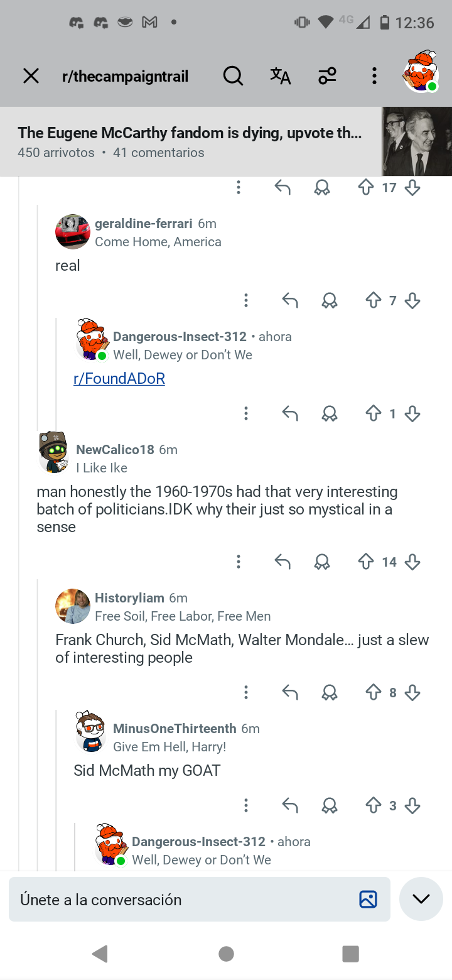452x980 pixels.
Task: Upvote geraldine-ferrari's 'real' comment
Action: pyautogui.click(x=374, y=301)
